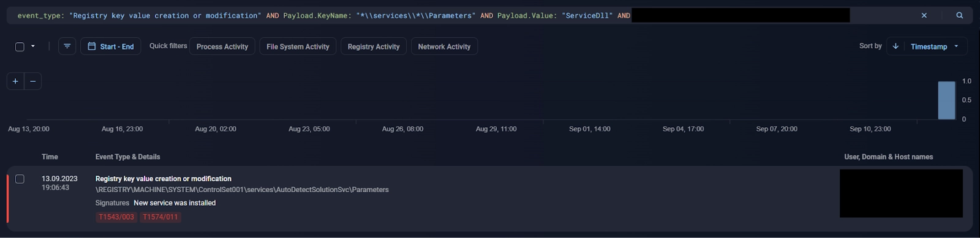The image size is (980, 238).
Task: Zoom in the timeline with plus button
Action: [15, 81]
